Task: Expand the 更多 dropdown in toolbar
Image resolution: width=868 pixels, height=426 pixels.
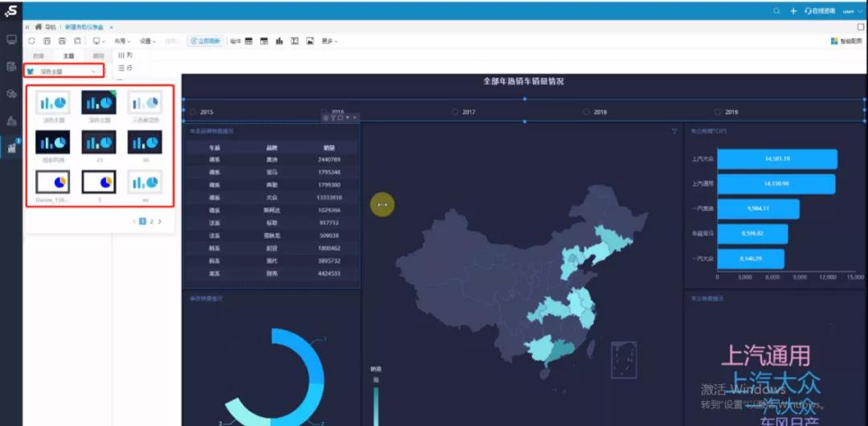Action: [x=330, y=41]
